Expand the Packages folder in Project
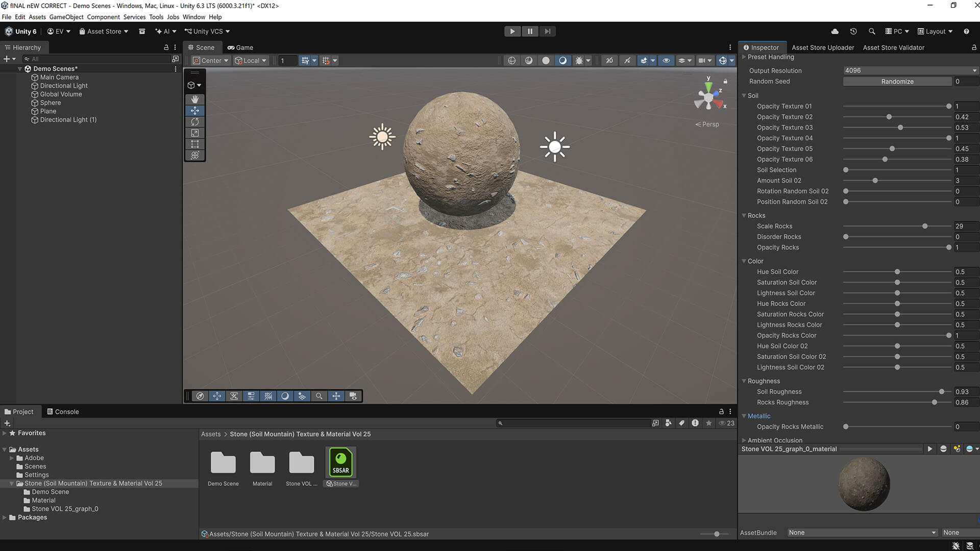 (x=5, y=517)
